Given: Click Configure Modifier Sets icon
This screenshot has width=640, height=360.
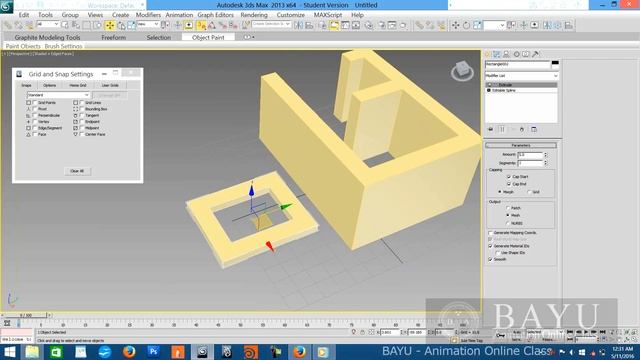Looking at the screenshot, I should (x=534, y=129).
